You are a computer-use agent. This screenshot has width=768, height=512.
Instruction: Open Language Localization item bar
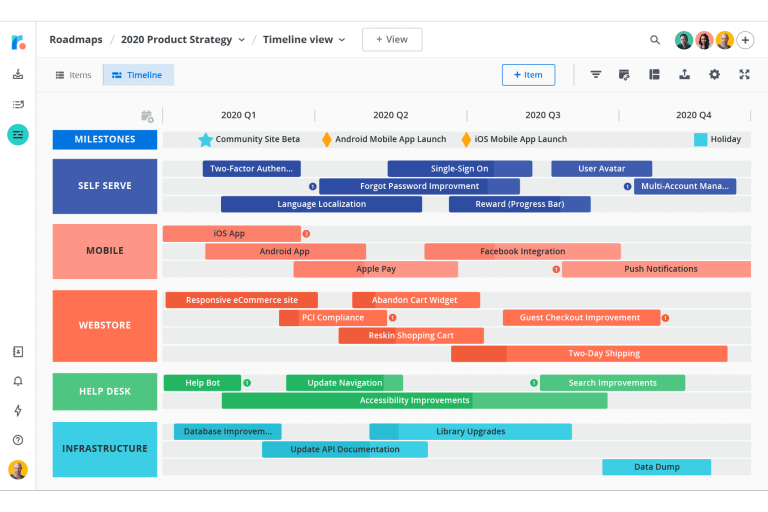321,204
